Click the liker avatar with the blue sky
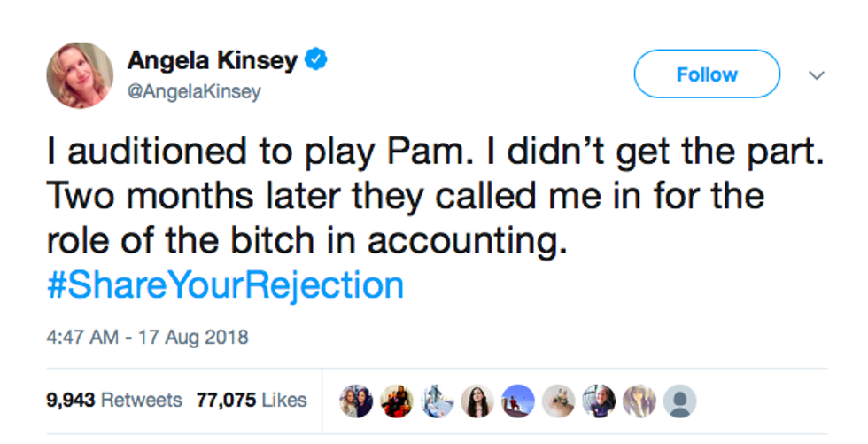This screenshot has width=868, height=444. click(x=517, y=401)
